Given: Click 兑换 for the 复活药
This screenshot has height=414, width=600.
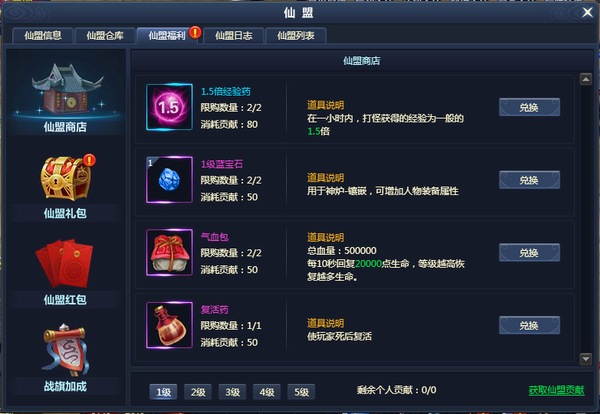Looking at the screenshot, I should click(529, 325).
